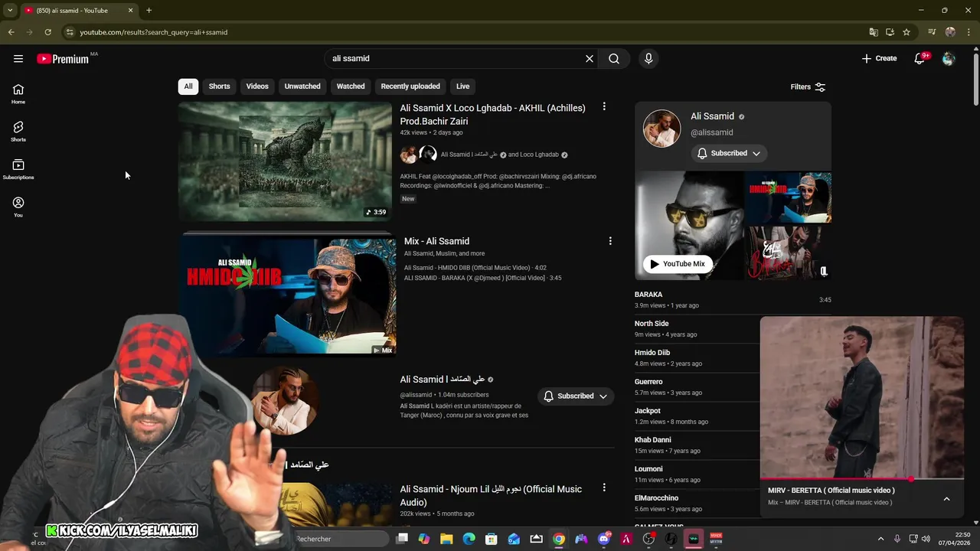Open Chrome in the taskbar
This screenshot has width=980, height=551.
[559, 539]
